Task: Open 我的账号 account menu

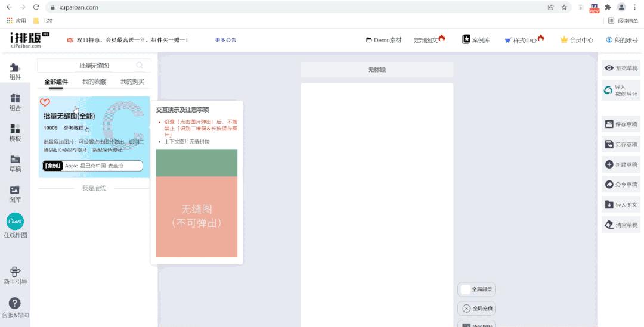Action: tap(622, 40)
